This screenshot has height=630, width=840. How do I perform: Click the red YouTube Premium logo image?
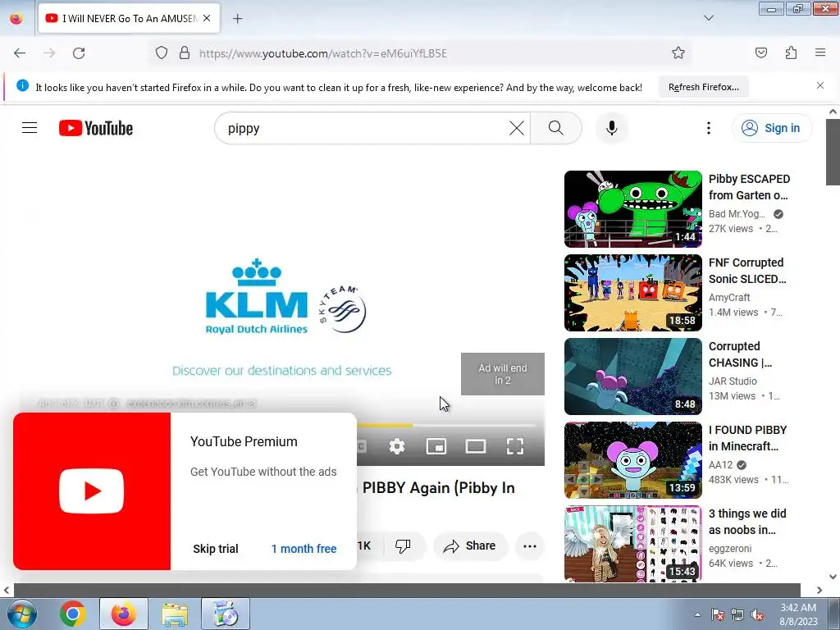tap(92, 491)
